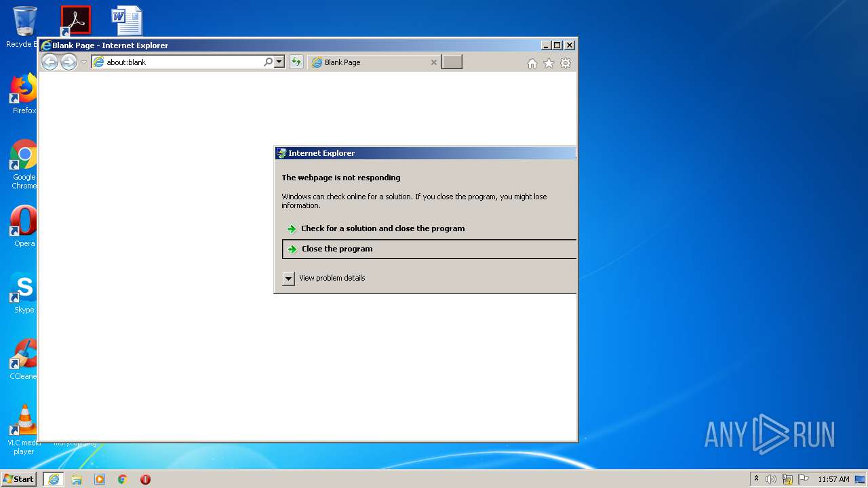Click the View problem details label
The width and height of the screenshot is (868, 488).
point(332,278)
